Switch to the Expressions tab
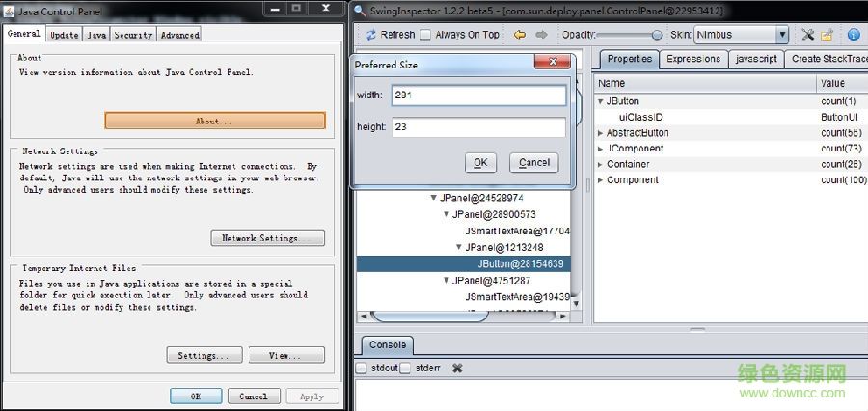 [692, 59]
